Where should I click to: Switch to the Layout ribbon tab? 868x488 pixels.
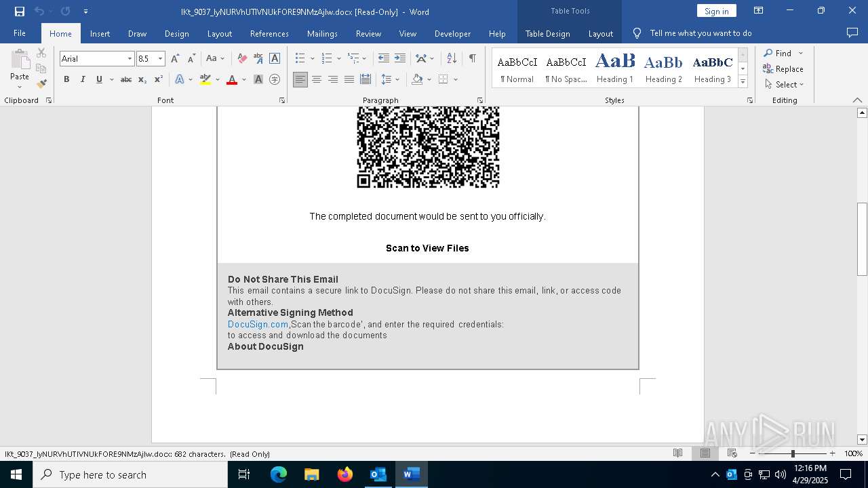[220, 33]
